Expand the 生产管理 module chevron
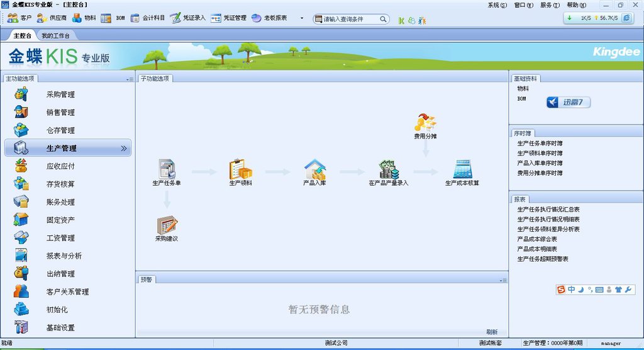This screenshot has height=350, width=644. pyautogui.click(x=123, y=149)
